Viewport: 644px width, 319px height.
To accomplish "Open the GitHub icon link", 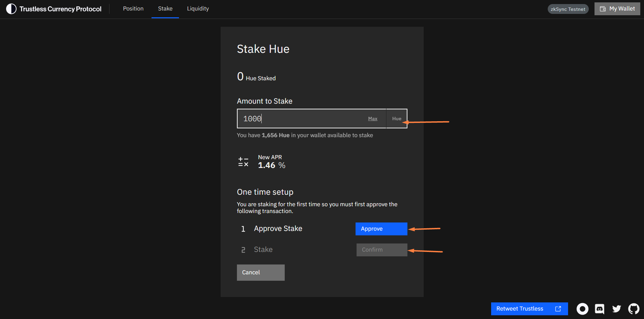I will point(633,309).
